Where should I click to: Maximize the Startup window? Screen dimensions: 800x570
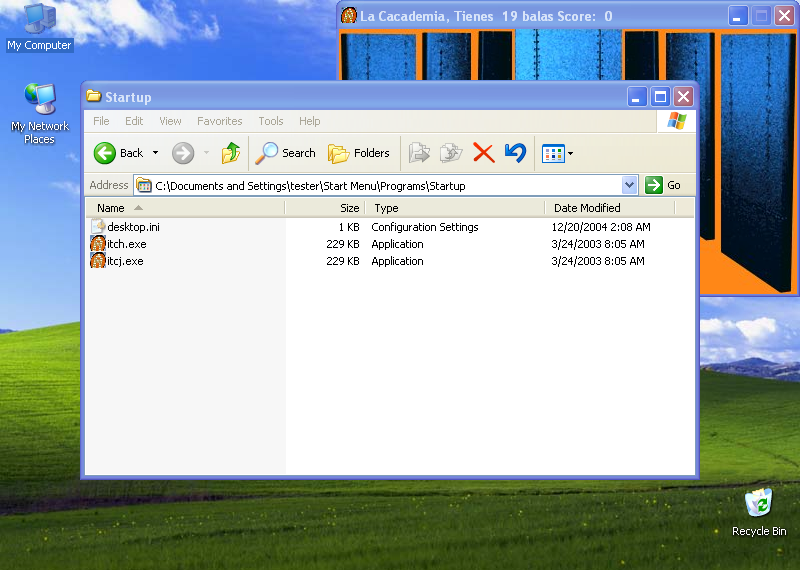[x=660, y=96]
